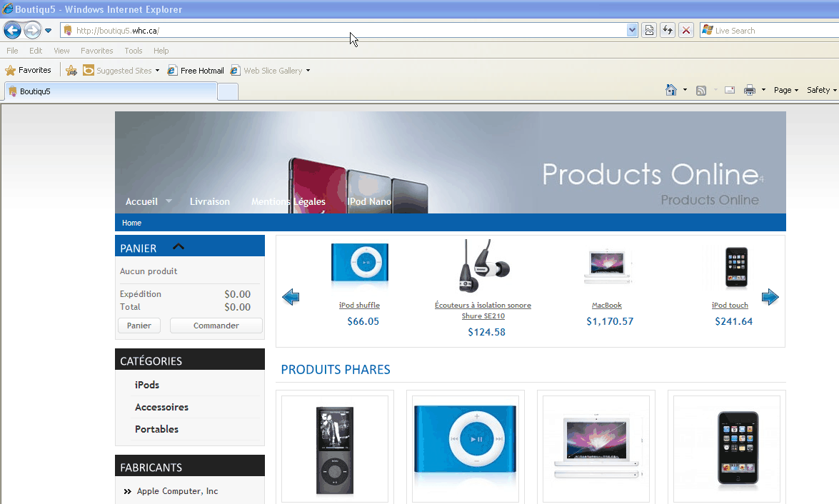Click the Read Mail toolbar icon

730,90
